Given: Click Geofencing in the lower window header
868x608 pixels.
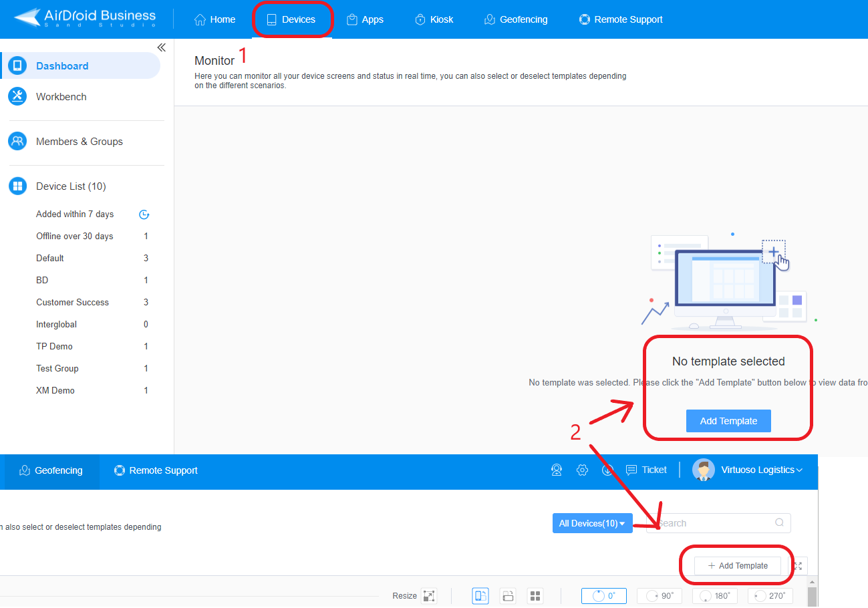Looking at the screenshot, I should (x=51, y=470).
